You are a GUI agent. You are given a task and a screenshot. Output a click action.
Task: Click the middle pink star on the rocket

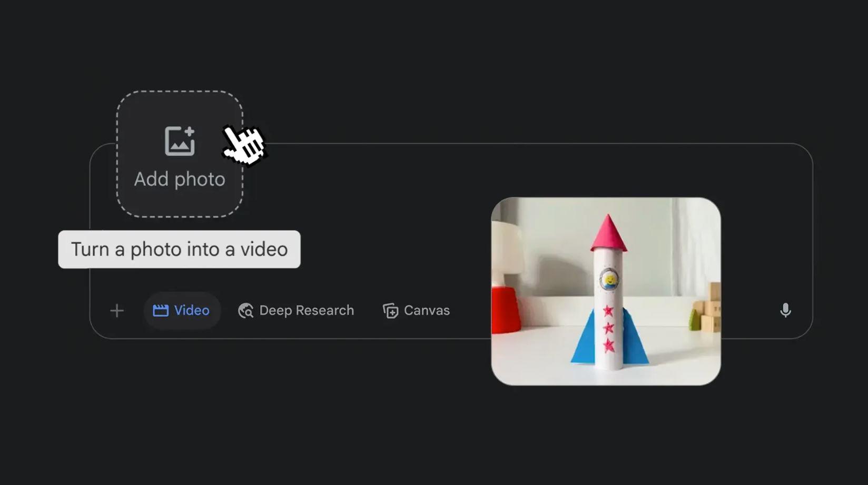609,328
